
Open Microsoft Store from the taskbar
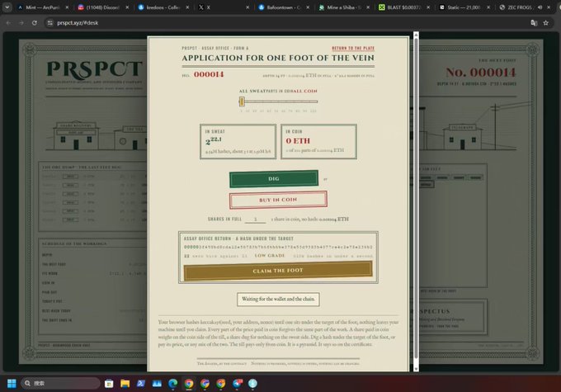tap(109, 384)
